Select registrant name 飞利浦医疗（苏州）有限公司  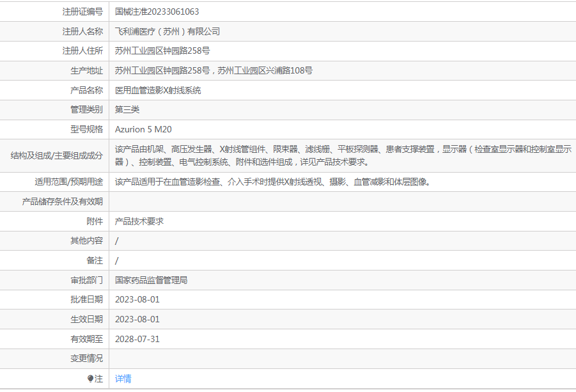click(x=167, y=31)
